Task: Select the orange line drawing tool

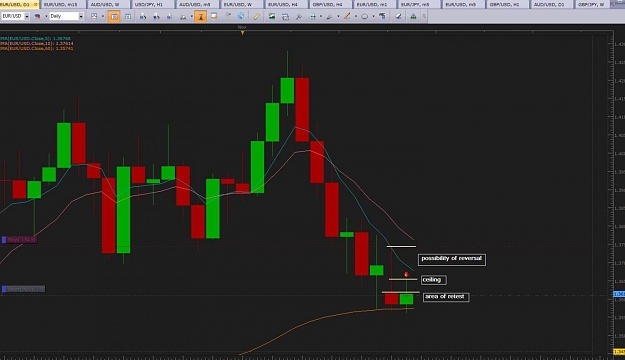Action: coord(347,16)
